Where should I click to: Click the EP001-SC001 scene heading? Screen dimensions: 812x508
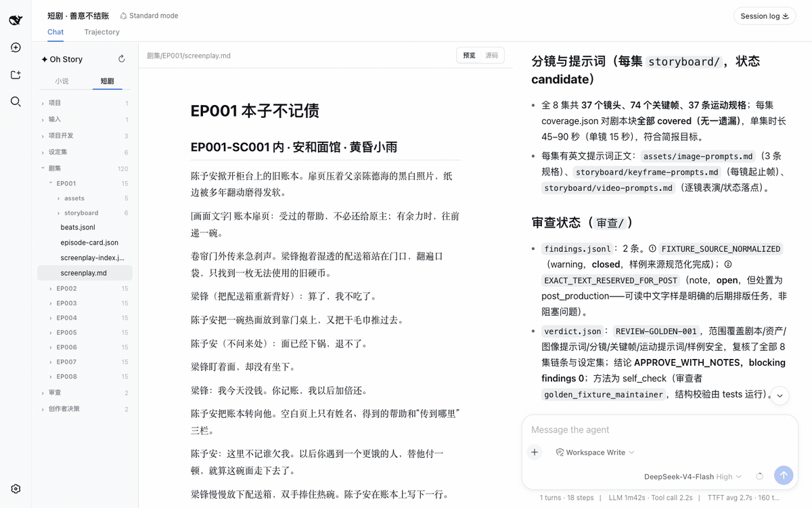(292, 147)
